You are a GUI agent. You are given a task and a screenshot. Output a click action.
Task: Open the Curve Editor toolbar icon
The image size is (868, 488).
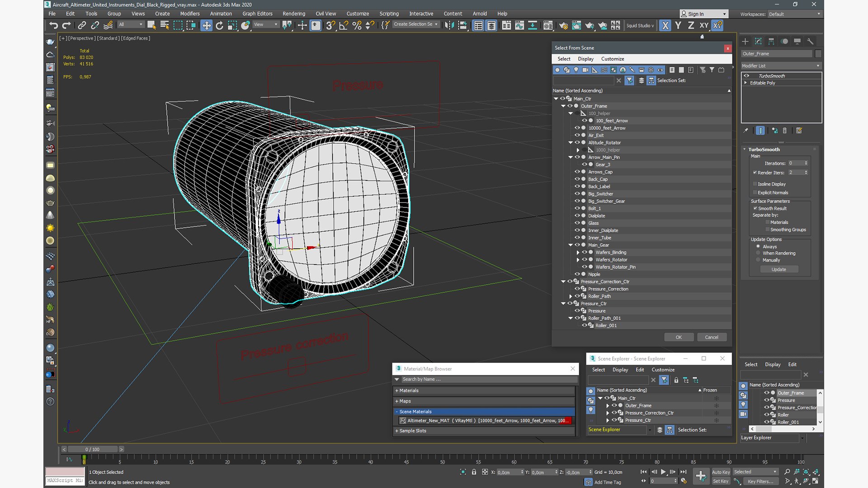tap(519, 25)
